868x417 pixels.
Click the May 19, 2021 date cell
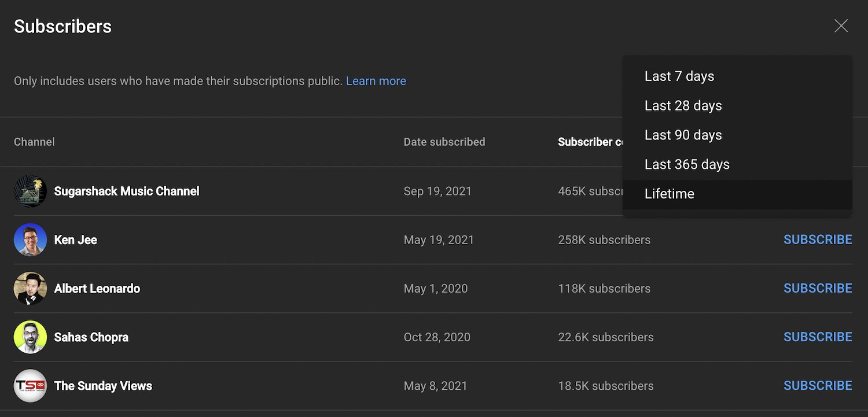(x=439, y=240)
